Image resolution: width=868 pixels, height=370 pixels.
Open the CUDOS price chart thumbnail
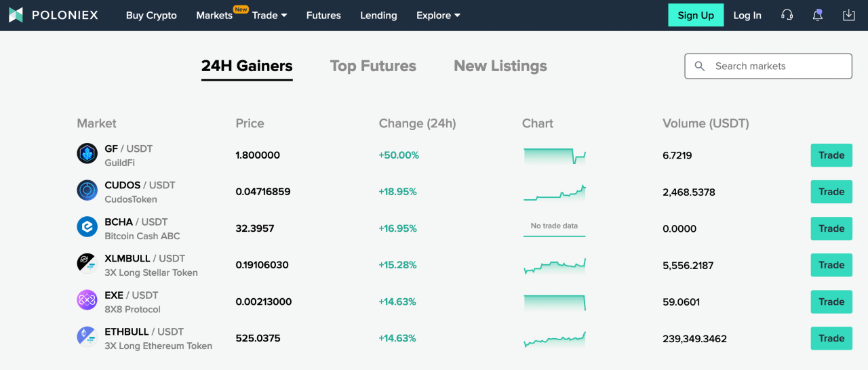(x=554, y=192)
